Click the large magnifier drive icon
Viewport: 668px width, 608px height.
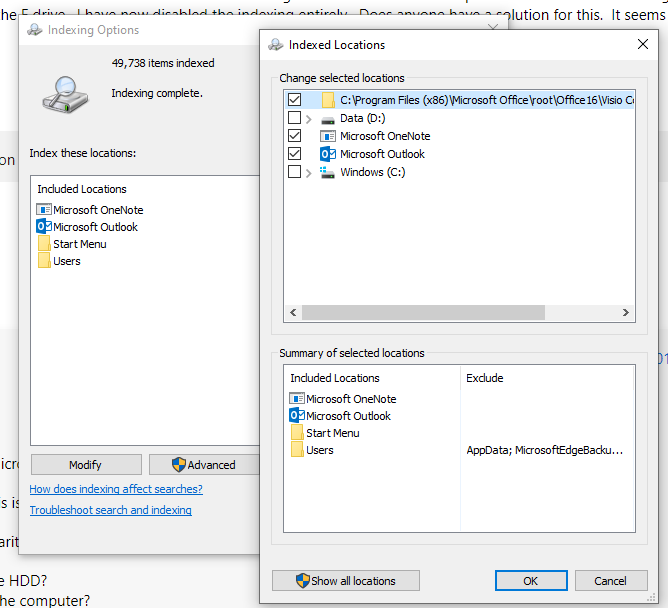(65, 95)
